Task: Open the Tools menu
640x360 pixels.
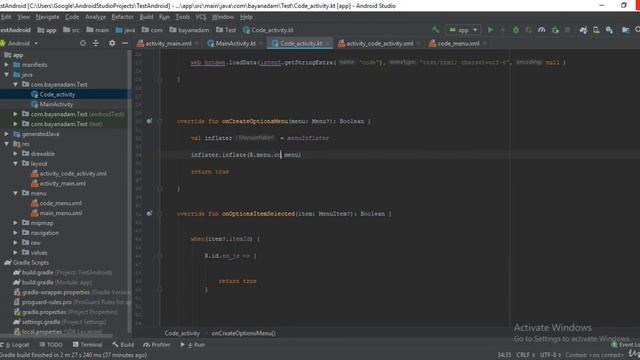Action: [182, 17]
